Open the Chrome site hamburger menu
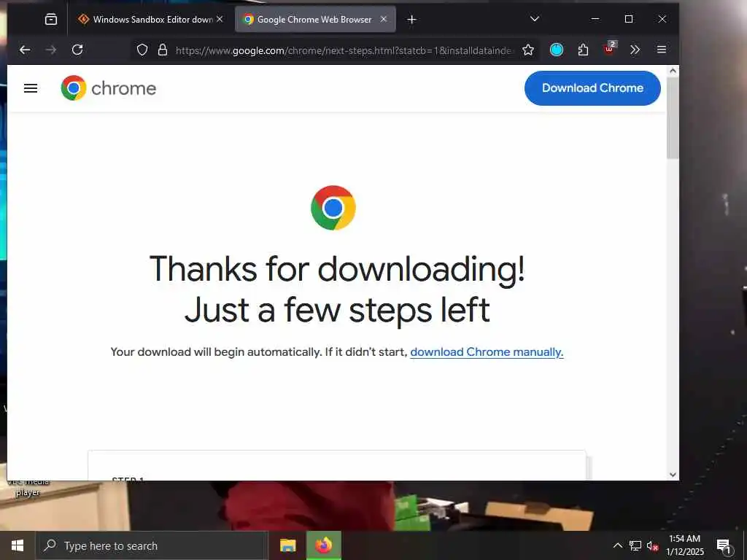The image size is (747, 560). (x=31, y=88)
